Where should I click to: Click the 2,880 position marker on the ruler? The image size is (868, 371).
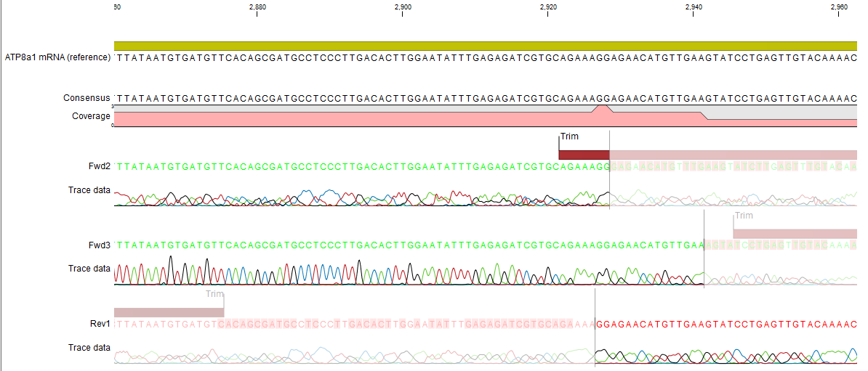(257, 7)
